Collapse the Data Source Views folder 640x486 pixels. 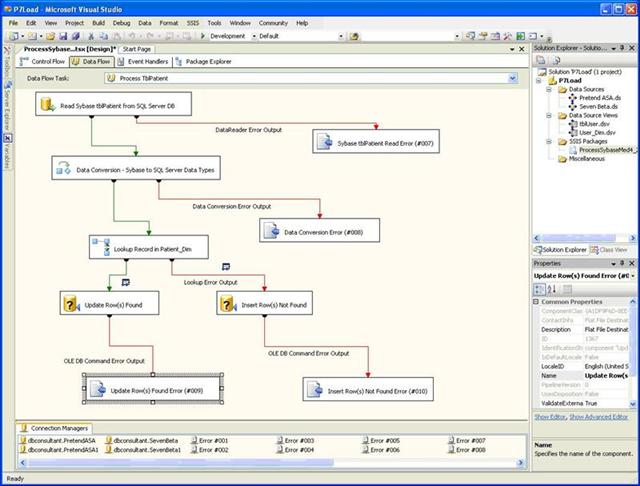549,115
